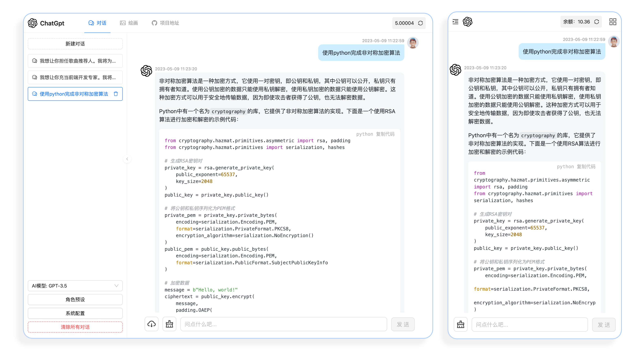Click the red 清除所有对话 button
The width and height of the screenshot is (644, 355).
[75, 327]
